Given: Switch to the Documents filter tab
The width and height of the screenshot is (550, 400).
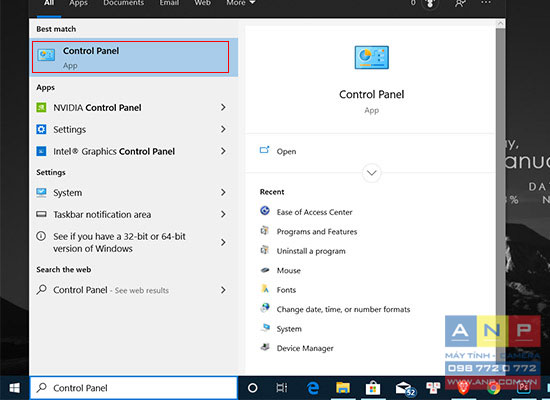Looking at the screenshot, I should tap(123, 3).
